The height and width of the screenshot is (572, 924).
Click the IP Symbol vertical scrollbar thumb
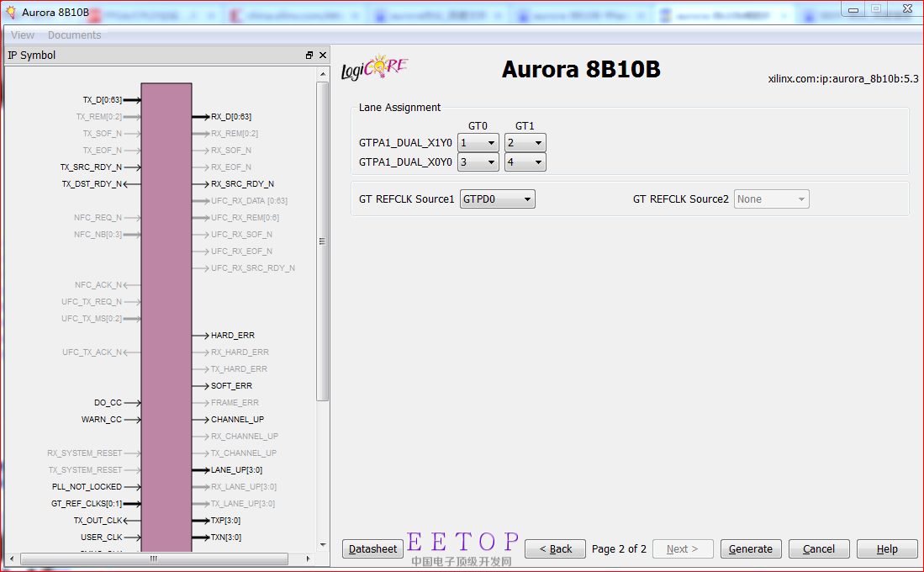(x=322, y=241)
